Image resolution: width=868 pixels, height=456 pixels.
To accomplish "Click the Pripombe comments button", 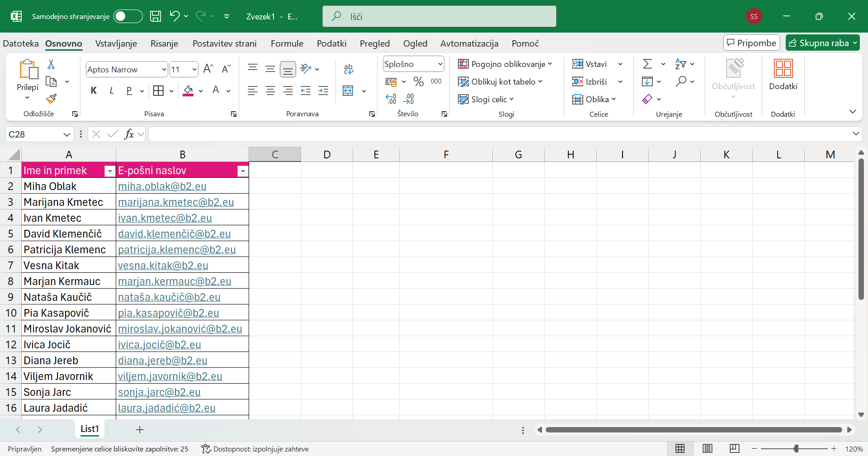I will 751,43.
